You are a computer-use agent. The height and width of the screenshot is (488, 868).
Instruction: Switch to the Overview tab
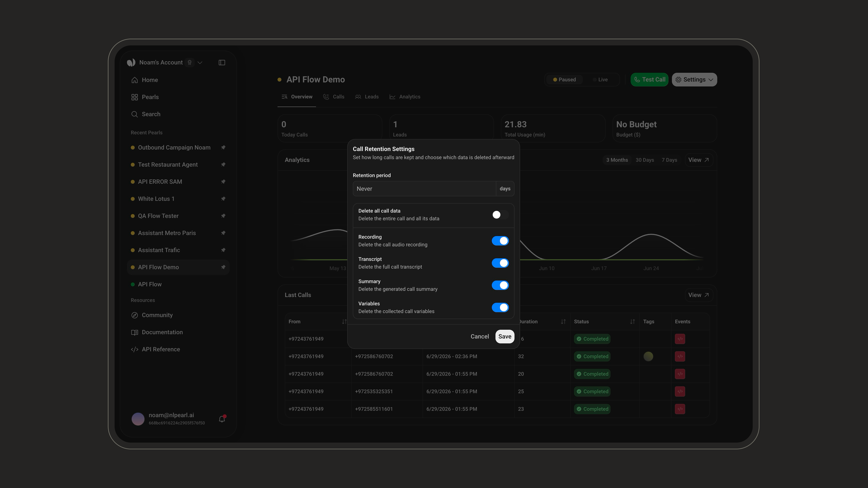pos(297,97)
